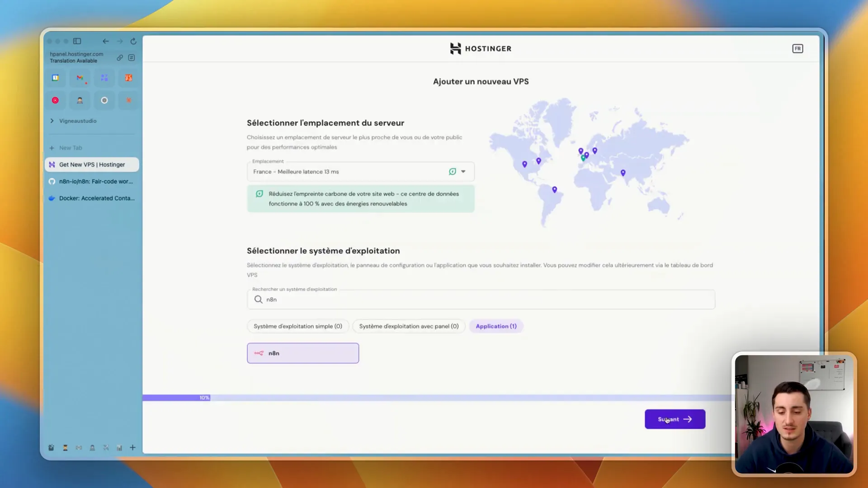868x488 pixels.
Task: Select the India map pin
Action: click(x=623, y=173)
